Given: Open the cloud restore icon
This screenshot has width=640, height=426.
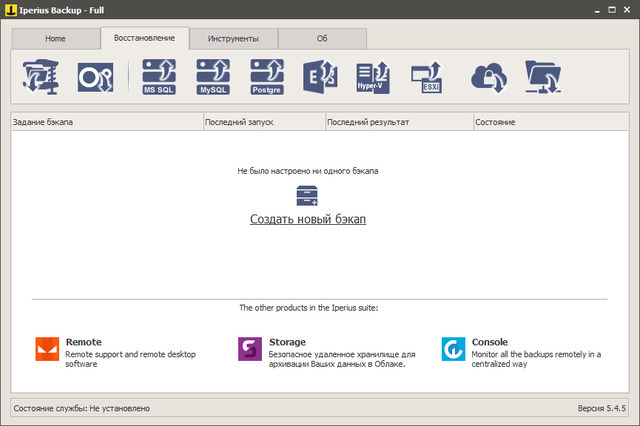Looking at the screenshot, I should pyautogui.click(x=489, y=78).
